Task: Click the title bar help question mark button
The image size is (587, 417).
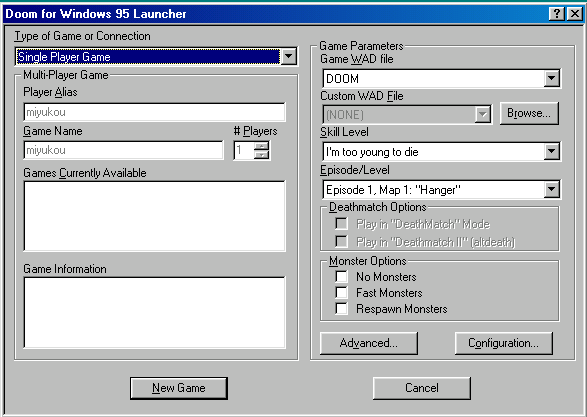Action: click(x=557, y=14)
